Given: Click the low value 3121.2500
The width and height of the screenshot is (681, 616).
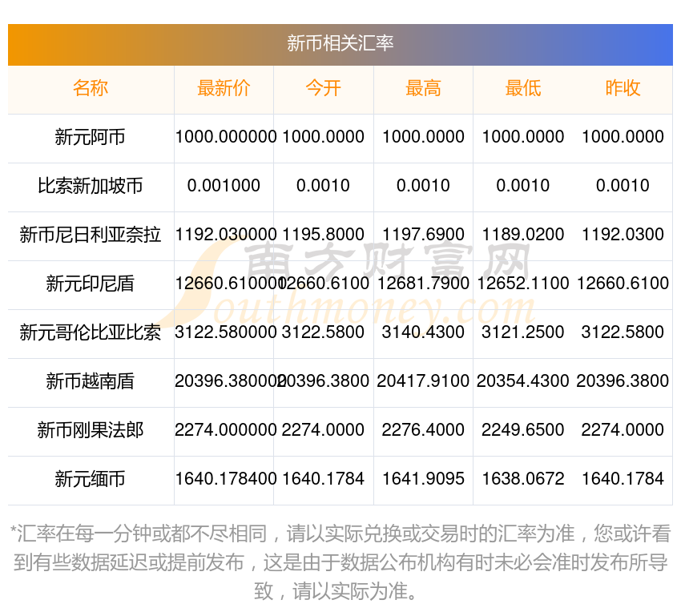Looking at the screenshot, I should click(x=523, y=332).
